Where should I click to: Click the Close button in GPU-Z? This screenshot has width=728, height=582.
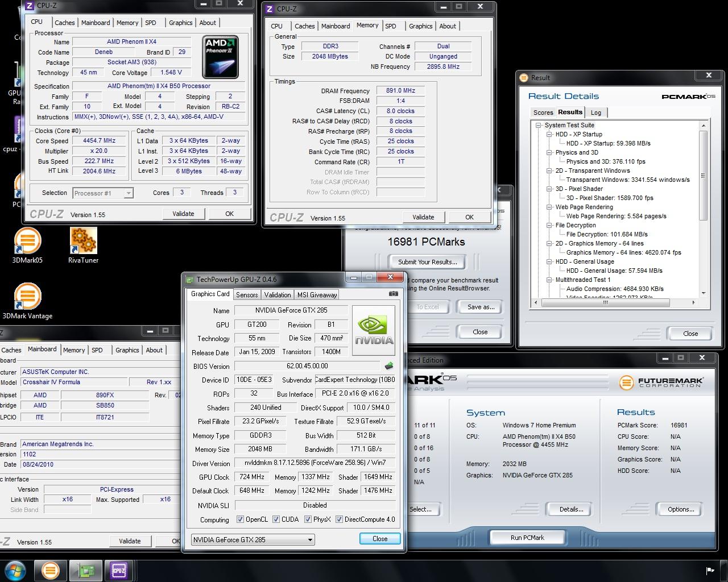380,539
